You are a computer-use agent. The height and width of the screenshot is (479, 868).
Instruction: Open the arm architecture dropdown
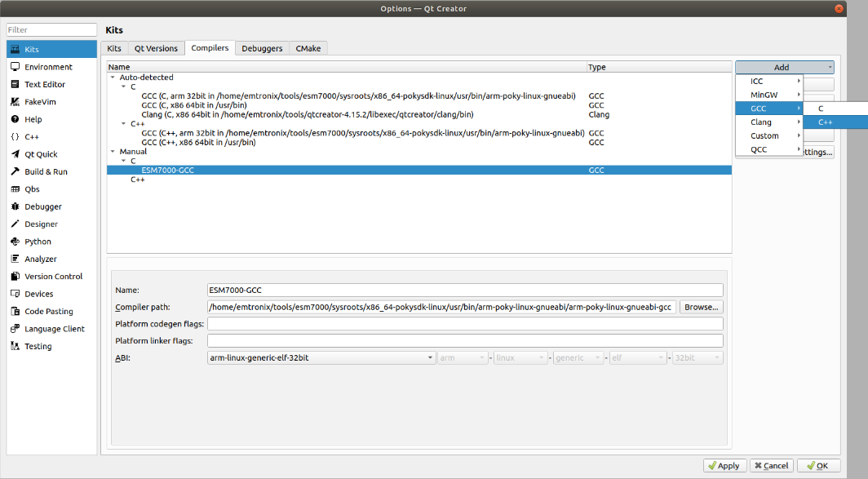tap(463, 357)
